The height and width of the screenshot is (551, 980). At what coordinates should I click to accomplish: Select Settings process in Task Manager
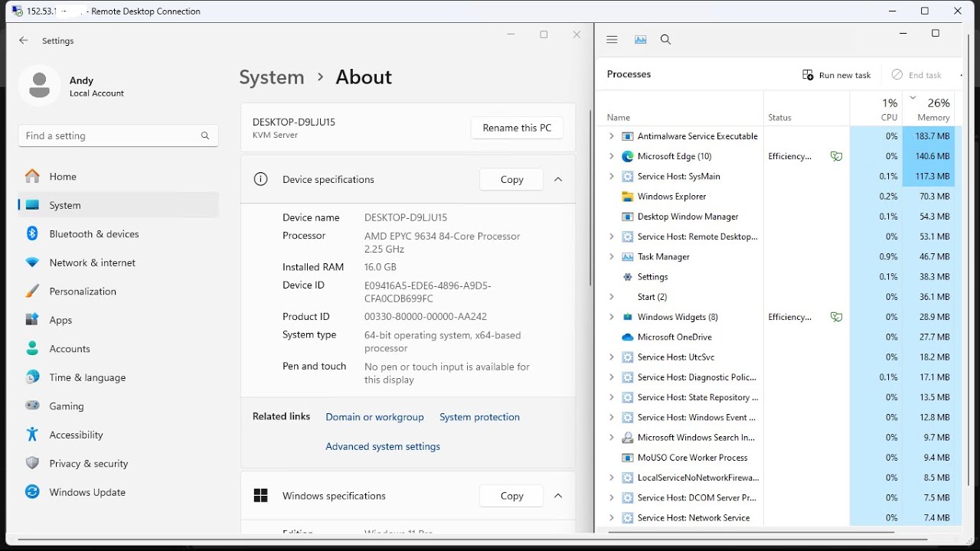778,276
